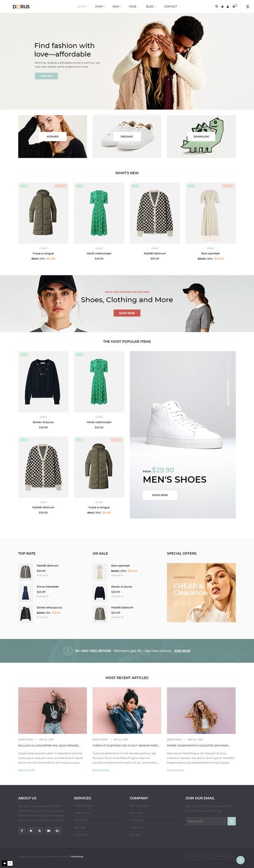Open the New menu item

117,7
